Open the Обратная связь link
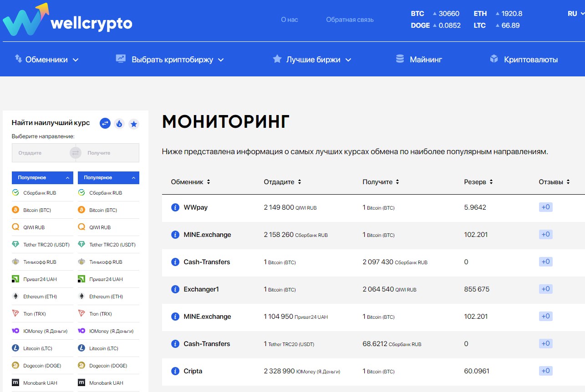Image resolution: width=585 pixels, height=392 pixels. 350,20
